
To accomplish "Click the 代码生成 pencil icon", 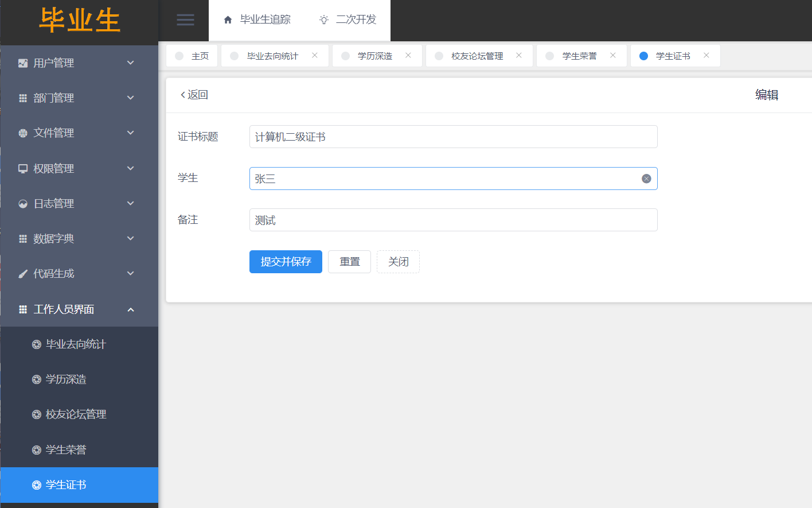I will click(x=23, y=274).
